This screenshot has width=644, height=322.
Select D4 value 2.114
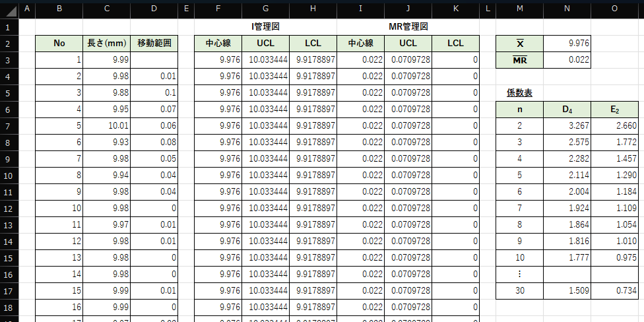coord(567,176)
